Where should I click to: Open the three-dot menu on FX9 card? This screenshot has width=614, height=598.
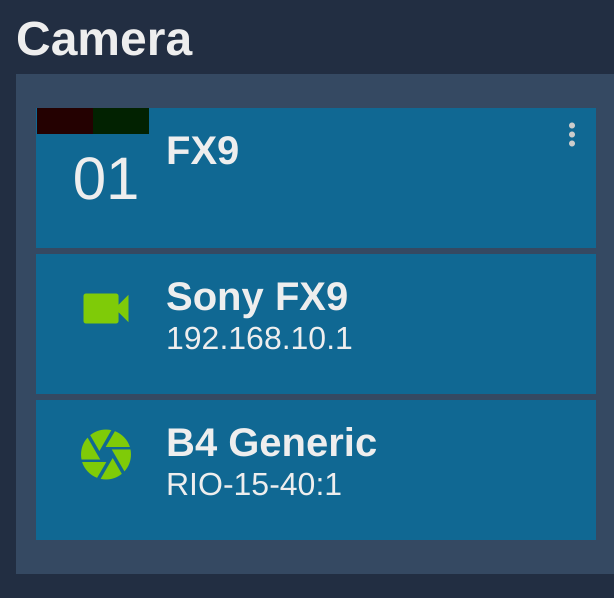(572, 135)
